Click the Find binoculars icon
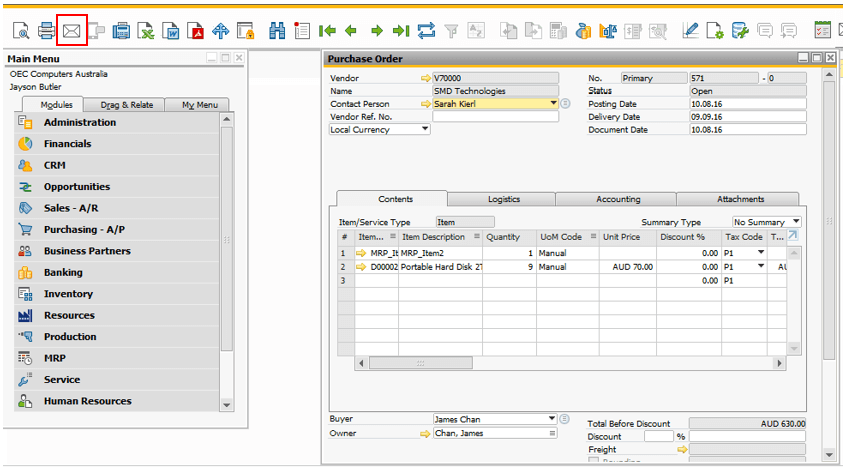Image resolution: width=844 pixels, height=467 pixels. (x=277, y=31)
